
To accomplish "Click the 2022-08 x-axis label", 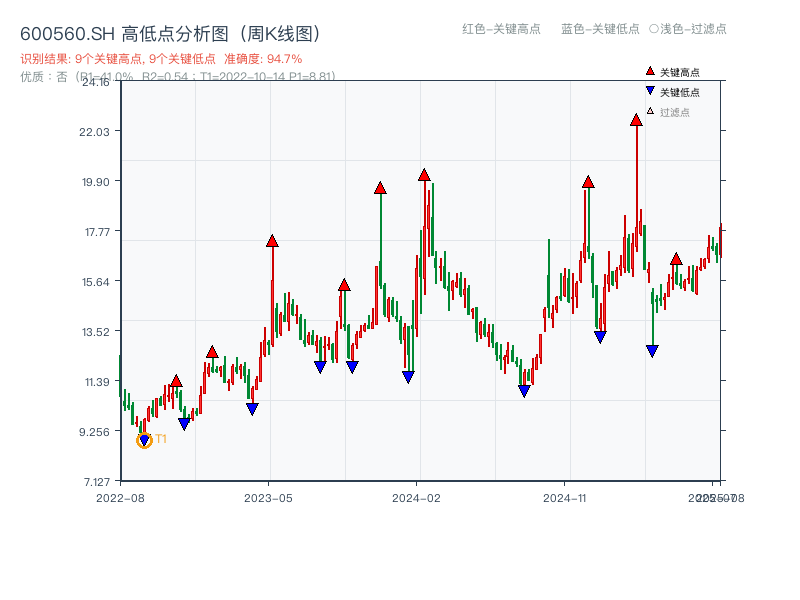I will (121, 497).
